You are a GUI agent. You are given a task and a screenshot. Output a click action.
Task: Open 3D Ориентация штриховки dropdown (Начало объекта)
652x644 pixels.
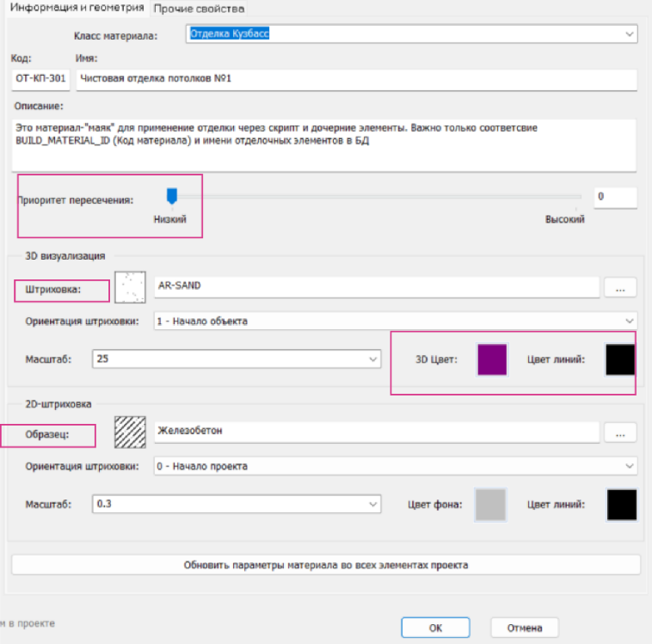pyautogui.click(x=396, y=321)
